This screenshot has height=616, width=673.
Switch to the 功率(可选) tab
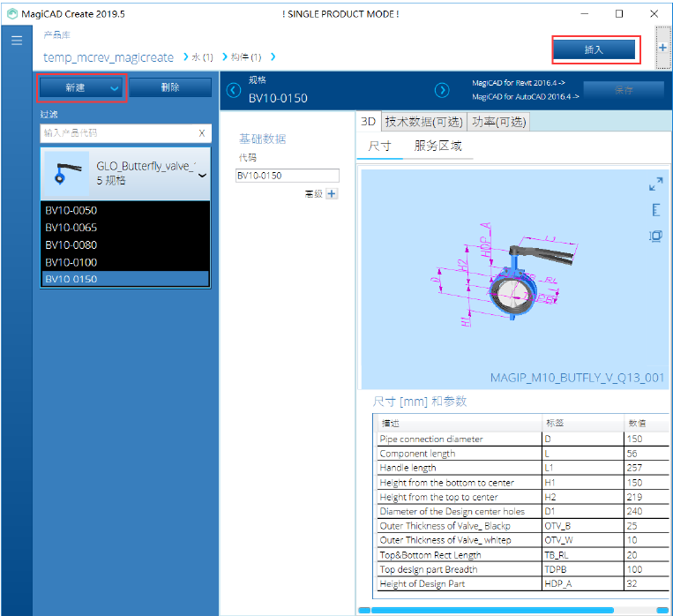click(498, 122)
